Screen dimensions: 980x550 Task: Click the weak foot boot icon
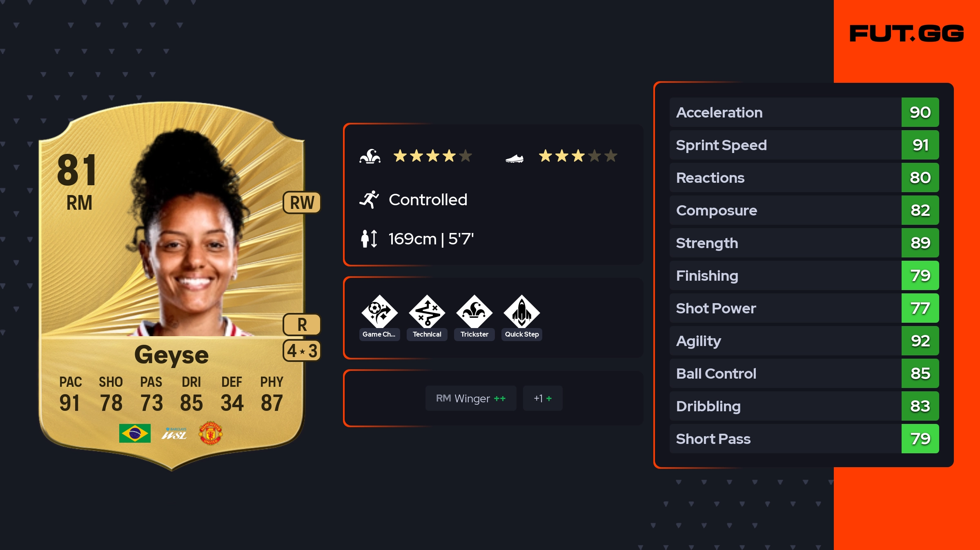514,158
